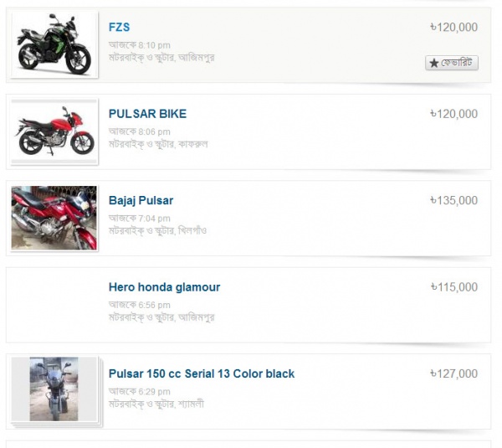Click the Bajaj Pulsar photo thumbnail
Screen dimensions: 502x448
54,218
